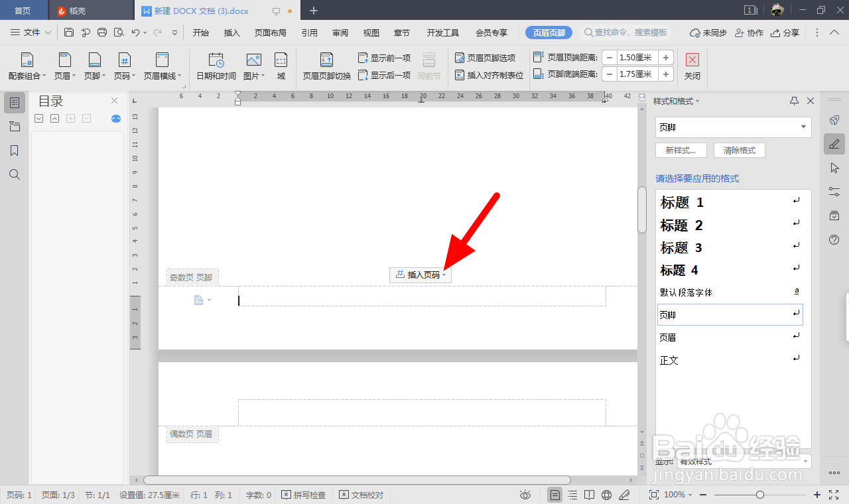Open the 页眉 header dropdown
The height and width of the screenshot is (504, 849).
(64, 67)
